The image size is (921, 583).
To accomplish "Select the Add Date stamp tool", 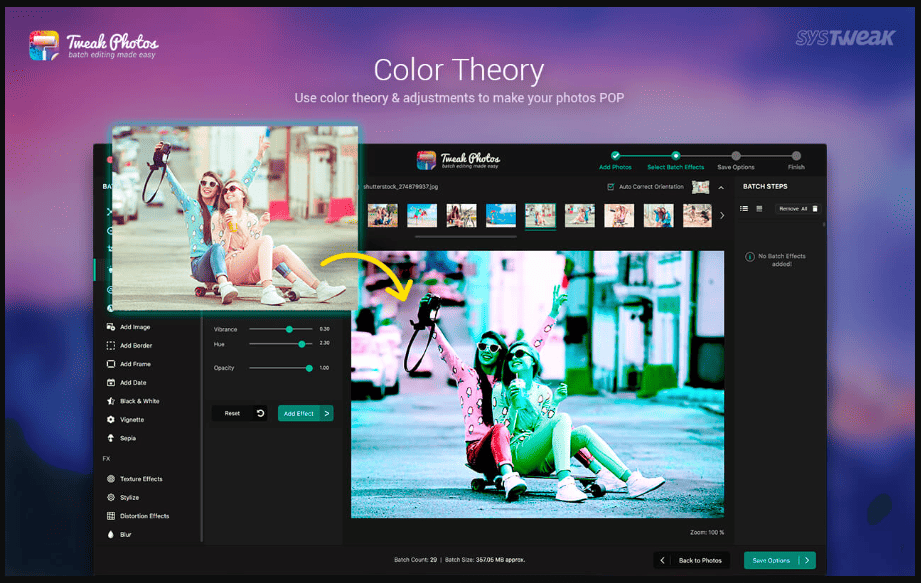I will pyautogui.click(x=126, y=383).
